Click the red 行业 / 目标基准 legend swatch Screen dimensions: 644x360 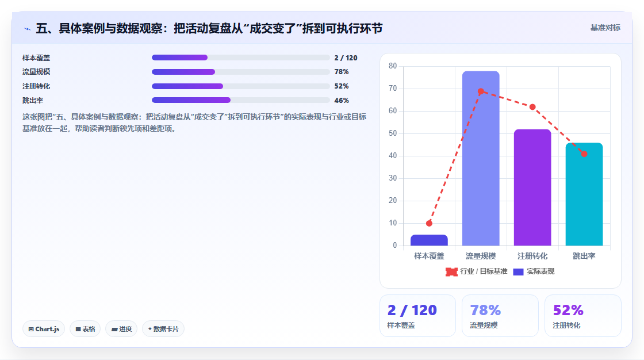point(451,271)
